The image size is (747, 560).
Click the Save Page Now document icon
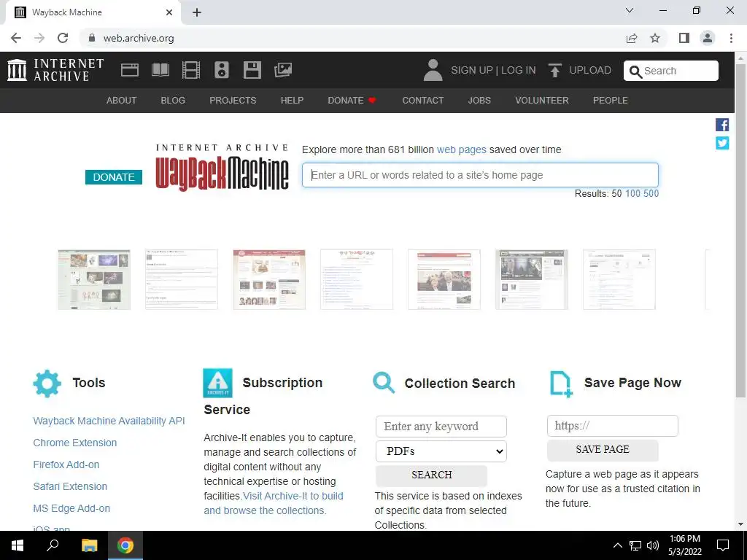tap(561, 384)
